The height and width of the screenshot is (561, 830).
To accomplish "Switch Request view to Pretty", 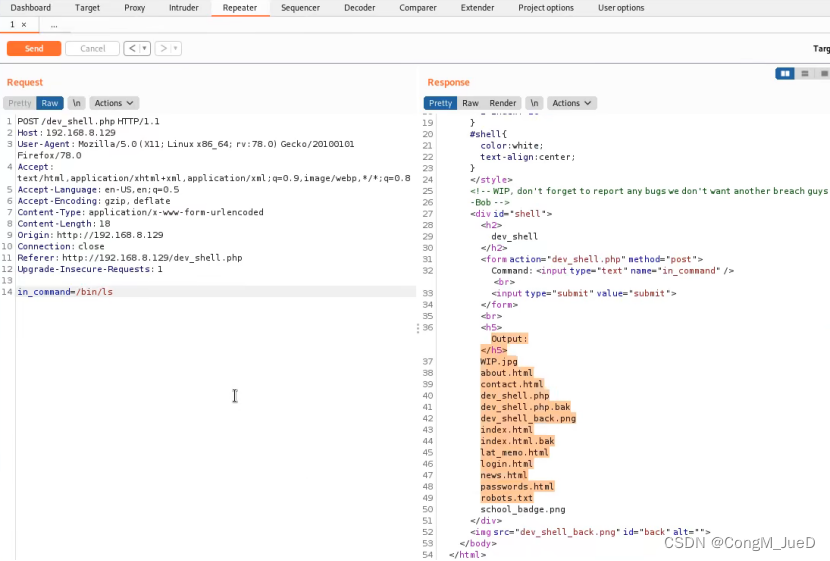I will 20,103.
